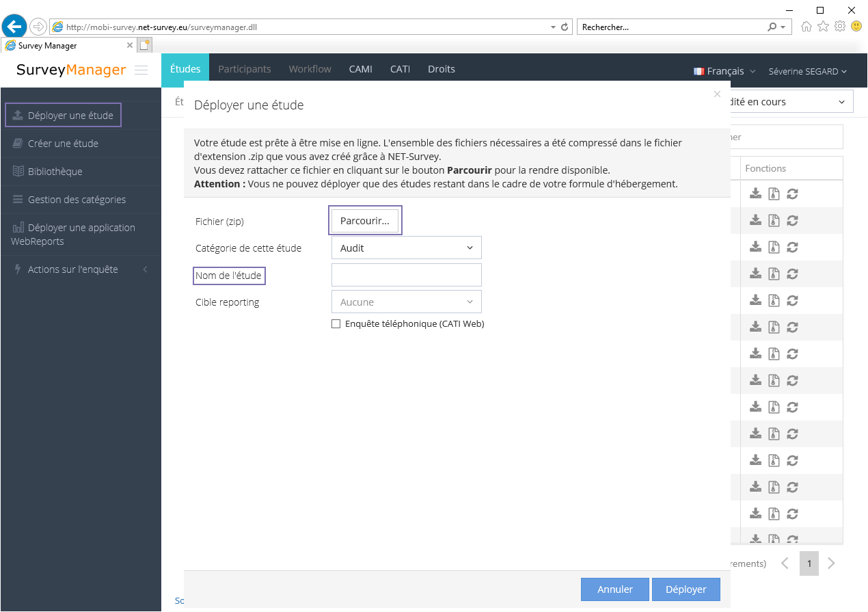
Task: Focus the Nom de l'étude input field
Action: click(x=407, y=275)
